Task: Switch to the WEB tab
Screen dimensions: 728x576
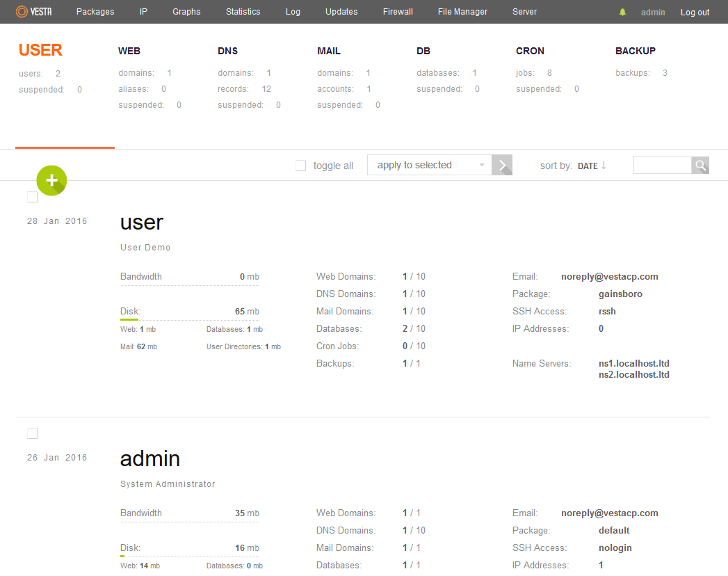Action: [129, 51]
